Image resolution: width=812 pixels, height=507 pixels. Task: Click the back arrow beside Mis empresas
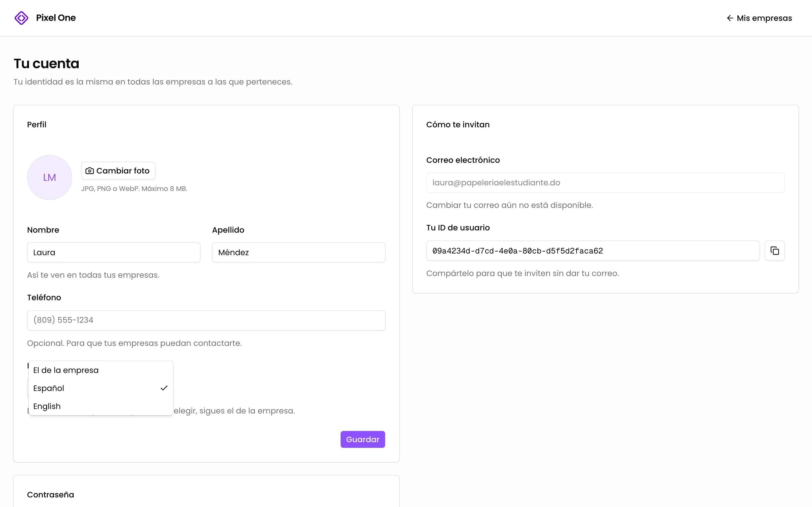[730, 18]
